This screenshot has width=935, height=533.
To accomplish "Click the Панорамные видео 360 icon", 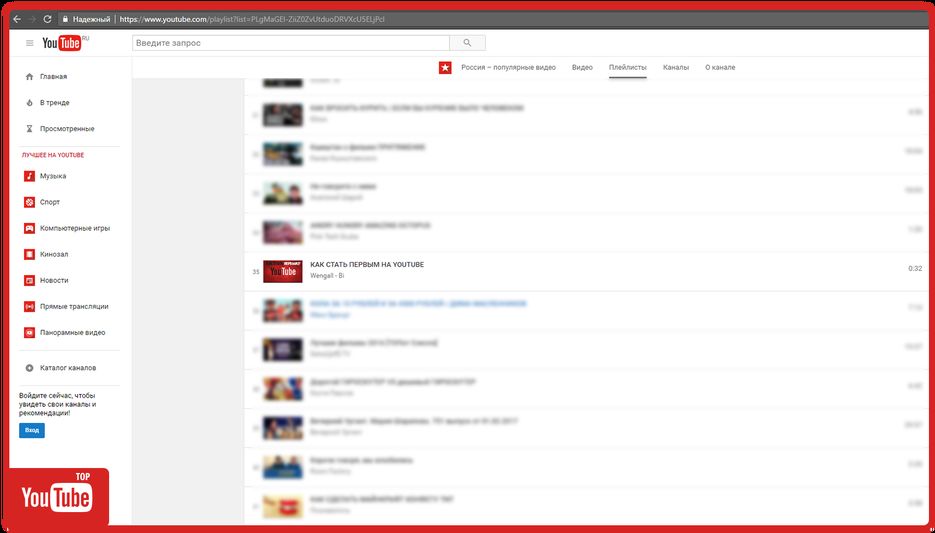I will (29, 333).
